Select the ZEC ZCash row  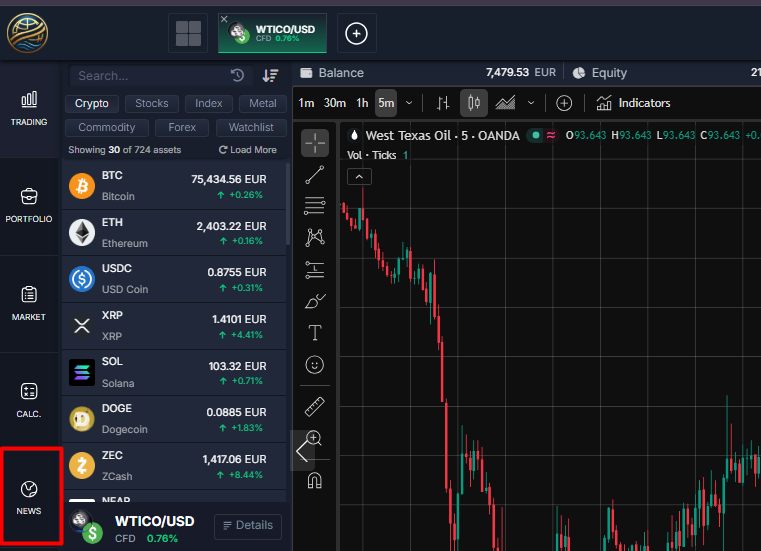click(174, 466)
